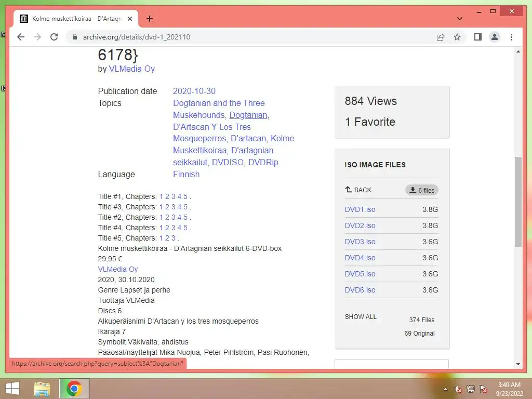The image size is (532, 399).
Task: Click the scrollbar up arrow
Action: click(518, 51)
